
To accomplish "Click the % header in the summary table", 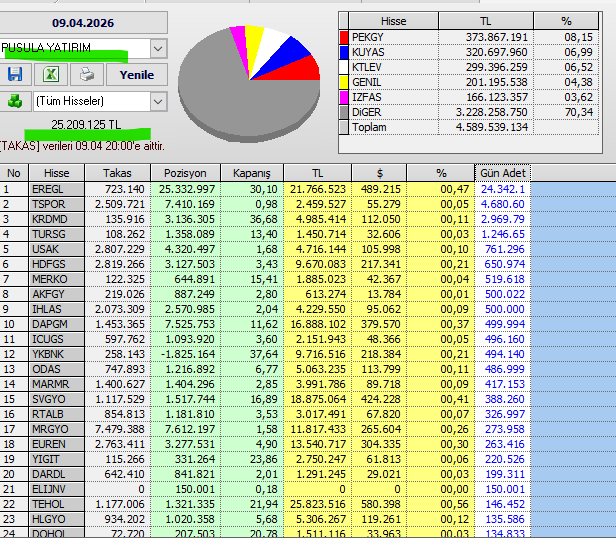I will 566,21.
